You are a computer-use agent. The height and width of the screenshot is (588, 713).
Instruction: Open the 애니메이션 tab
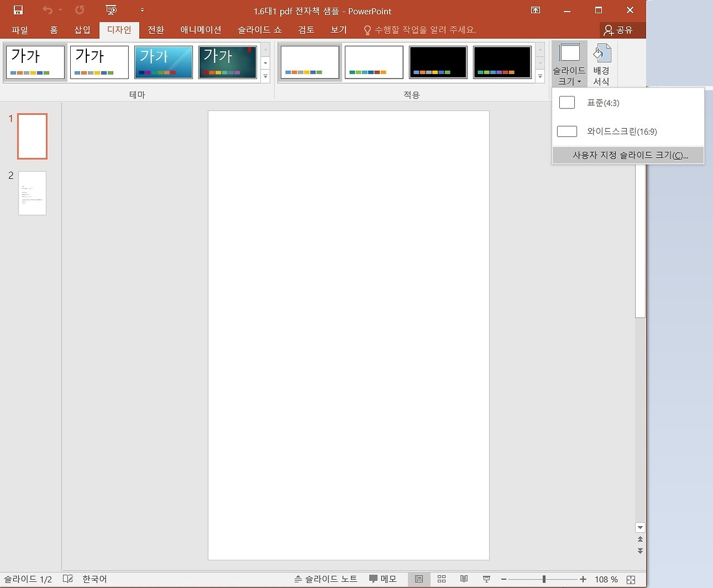(201, 30)
